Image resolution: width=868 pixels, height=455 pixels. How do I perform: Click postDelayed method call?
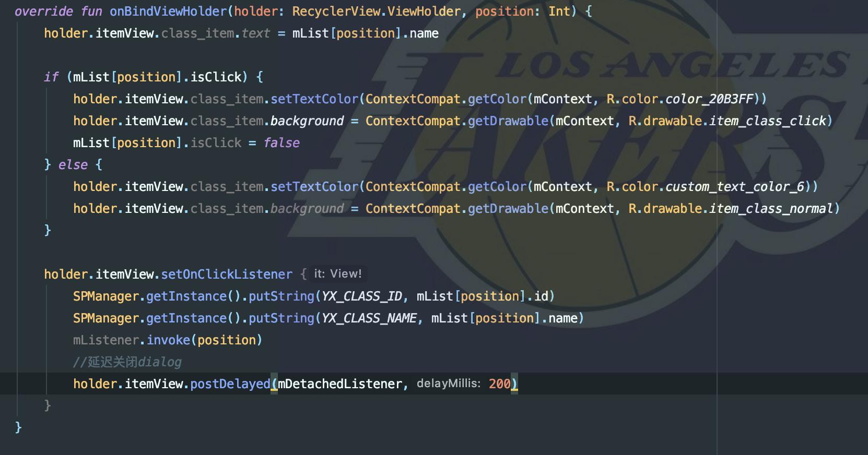(230, 384)
